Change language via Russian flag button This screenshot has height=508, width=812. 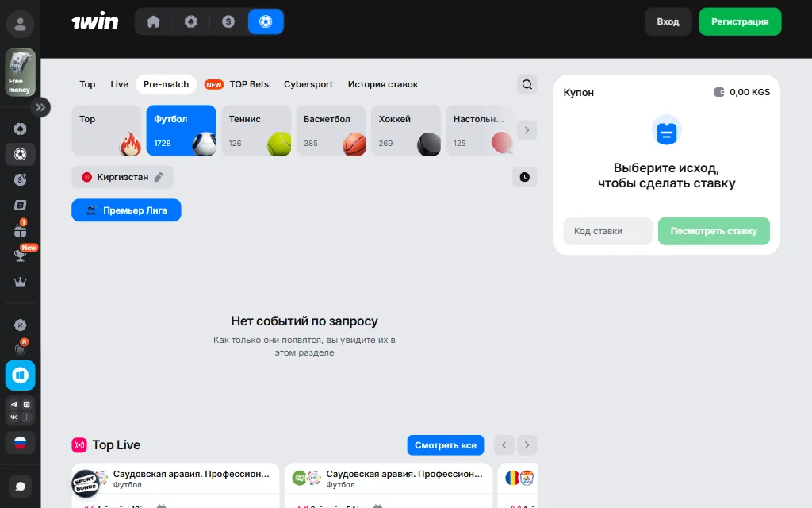tap(20, 443)
